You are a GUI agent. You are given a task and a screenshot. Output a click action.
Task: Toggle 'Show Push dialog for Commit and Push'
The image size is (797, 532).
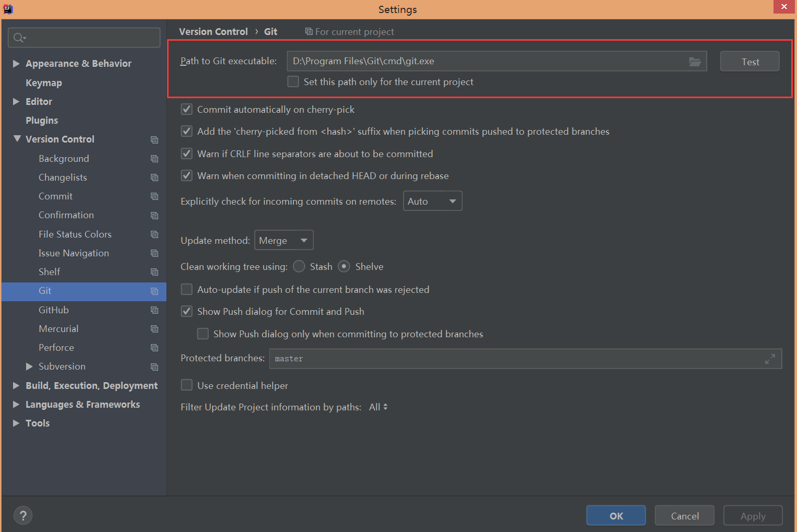pos(186,311)
